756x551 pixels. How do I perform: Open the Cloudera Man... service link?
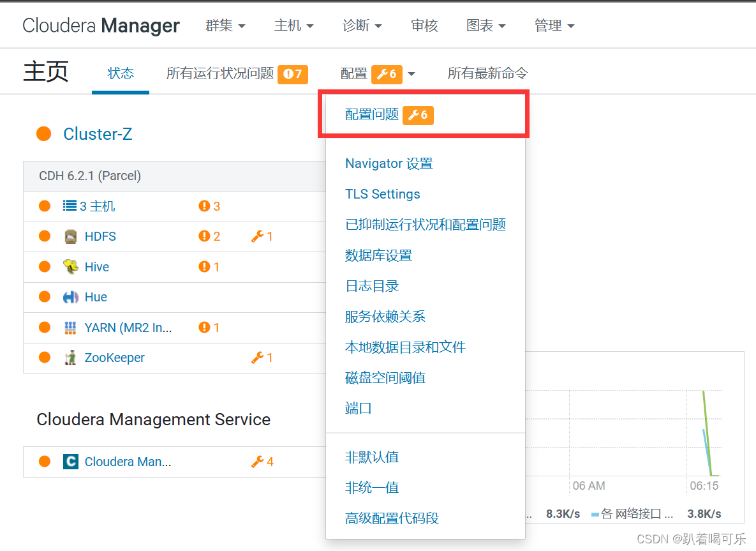coord(128,462)
